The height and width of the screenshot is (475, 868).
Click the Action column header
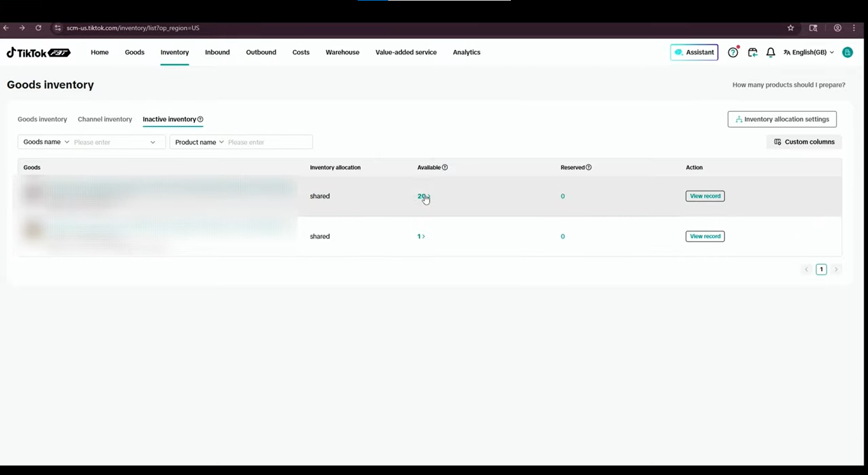click(694, 168)
